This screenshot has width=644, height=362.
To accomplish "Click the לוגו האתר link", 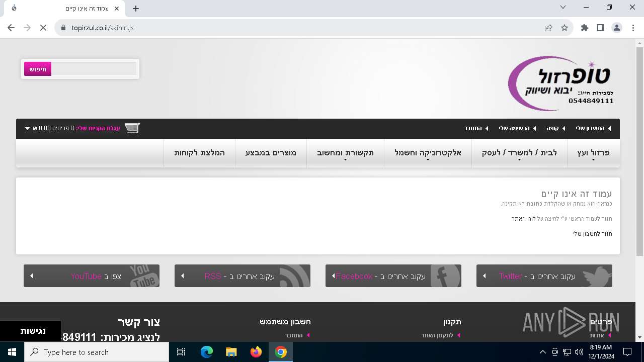I will coord(523,219).
